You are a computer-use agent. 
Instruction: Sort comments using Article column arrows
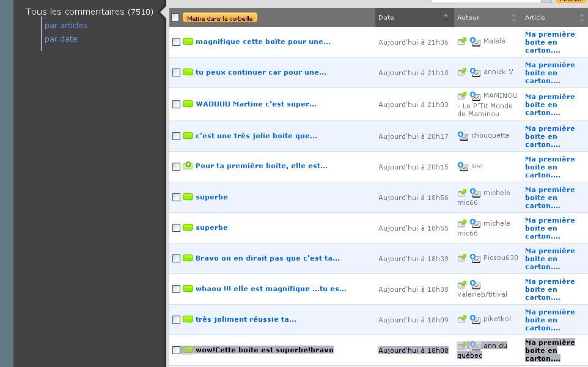(x=582, y=17)
